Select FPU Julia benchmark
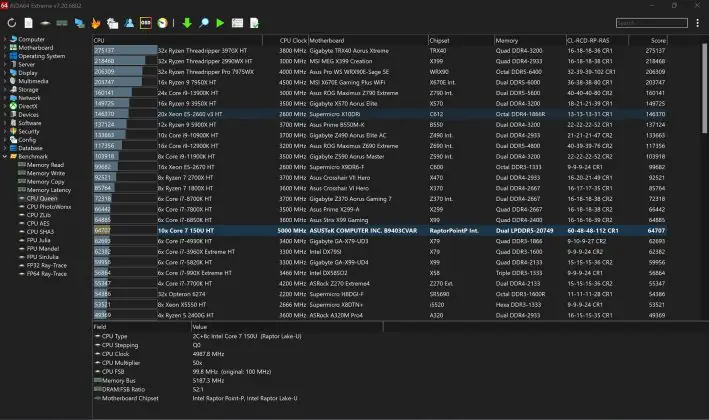 pyautogui.click(x=38, y=240)
